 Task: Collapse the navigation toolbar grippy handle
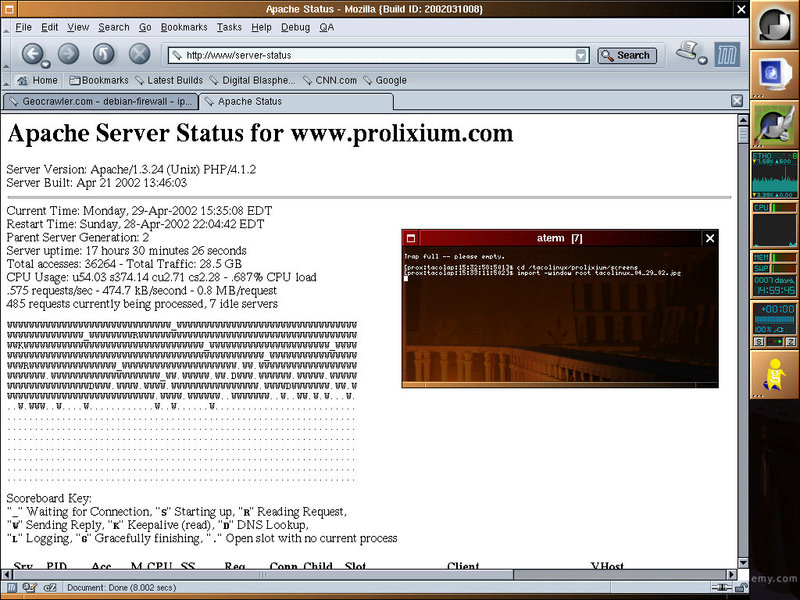click(6, 55)
